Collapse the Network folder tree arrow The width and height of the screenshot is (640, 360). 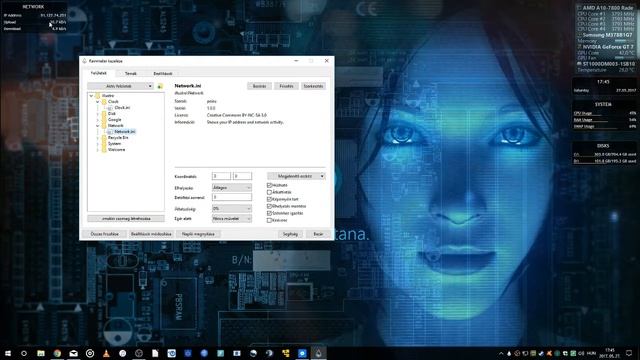98,126
